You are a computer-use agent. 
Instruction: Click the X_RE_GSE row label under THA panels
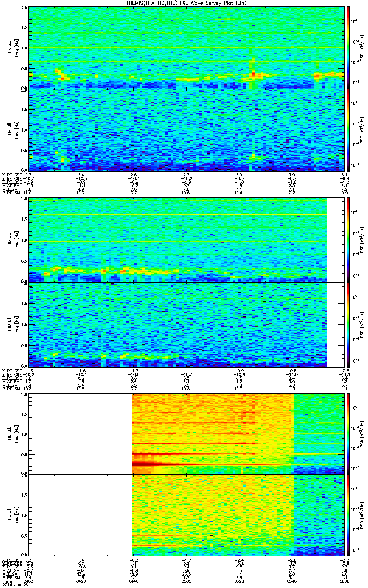(x=12, y=174)
